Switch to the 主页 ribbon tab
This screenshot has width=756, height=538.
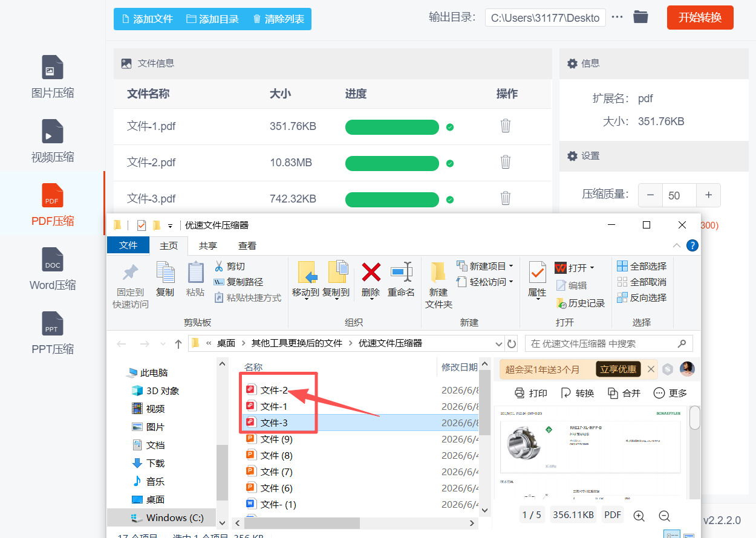click(x=169, y=245)
